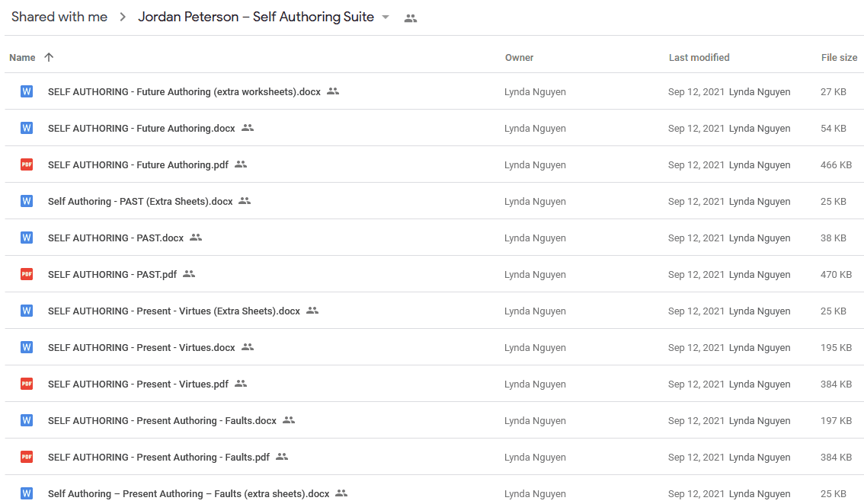The image size is (864, 504).
Task: Sort by the Name column header
Action: 22,57
